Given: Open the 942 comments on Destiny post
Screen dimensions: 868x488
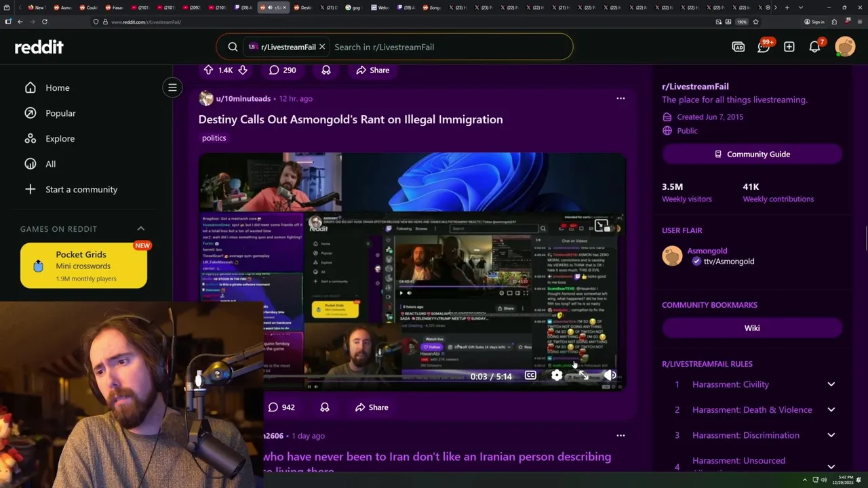Looking at the screenshot, I should point(281,407).
